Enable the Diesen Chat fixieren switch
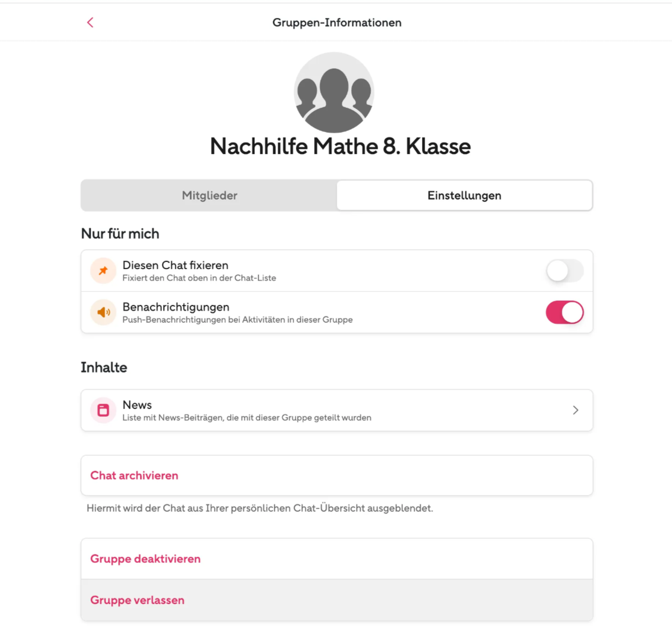The width and height of the screenshot is (672, 629). coord(565,271)
